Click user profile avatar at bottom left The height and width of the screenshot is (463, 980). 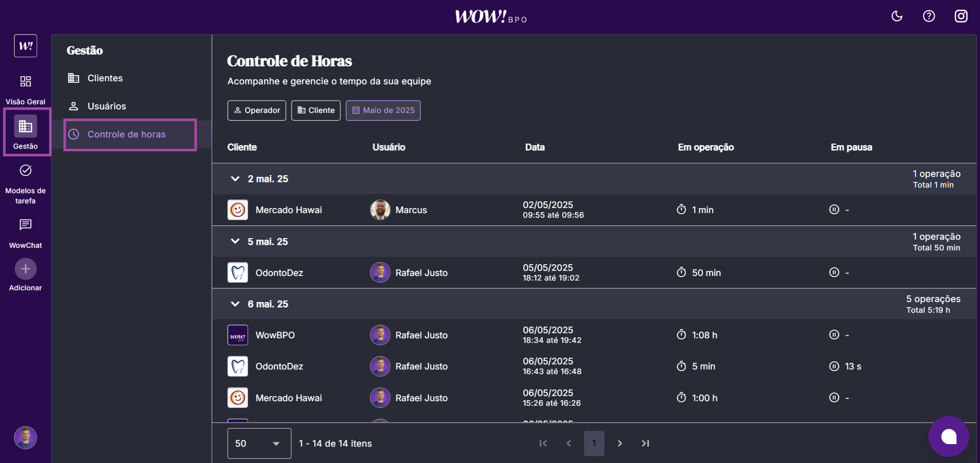pos(26,437)
